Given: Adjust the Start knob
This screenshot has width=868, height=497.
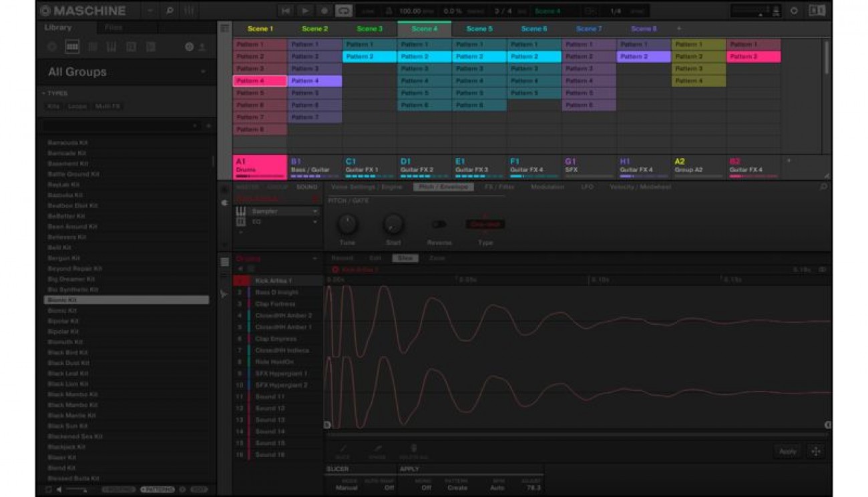Looking at the screenshot, I should click(393, 224).
